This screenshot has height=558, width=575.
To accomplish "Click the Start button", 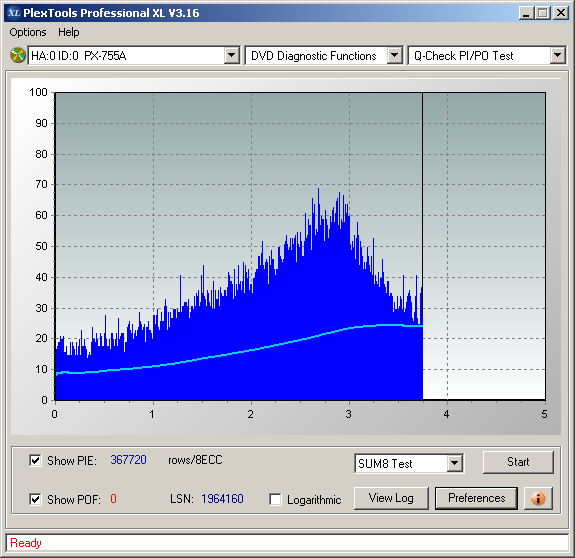I will (x=518, y=462).
